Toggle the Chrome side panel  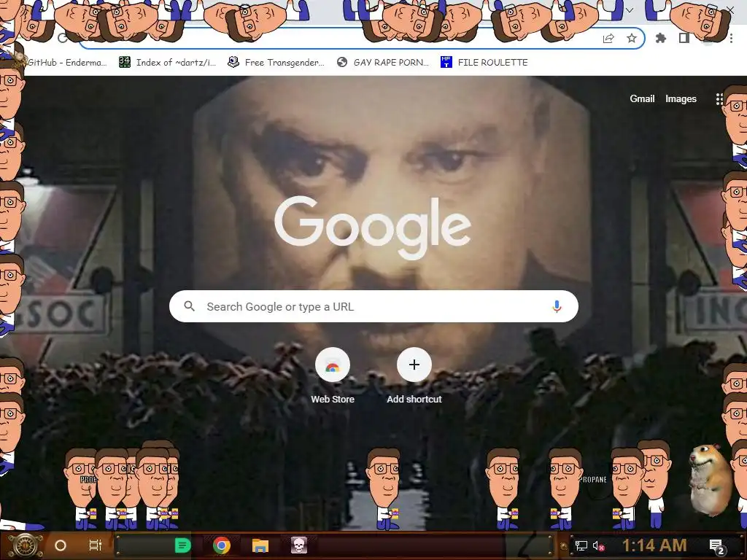pos(684,38)
